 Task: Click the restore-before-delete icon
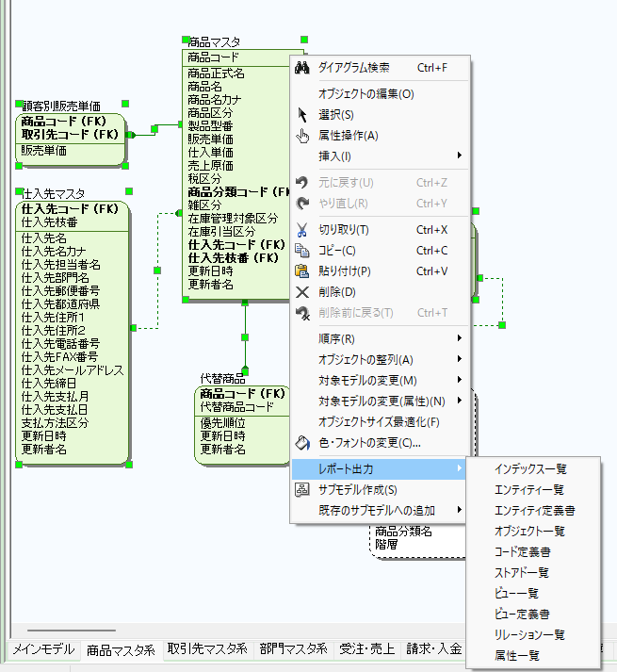click(x=302, y=313)
